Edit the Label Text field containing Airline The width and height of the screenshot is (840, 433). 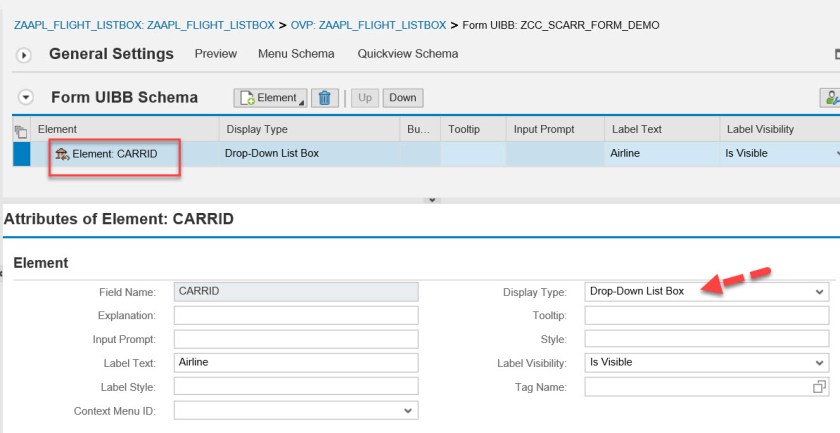click(296, 363)
